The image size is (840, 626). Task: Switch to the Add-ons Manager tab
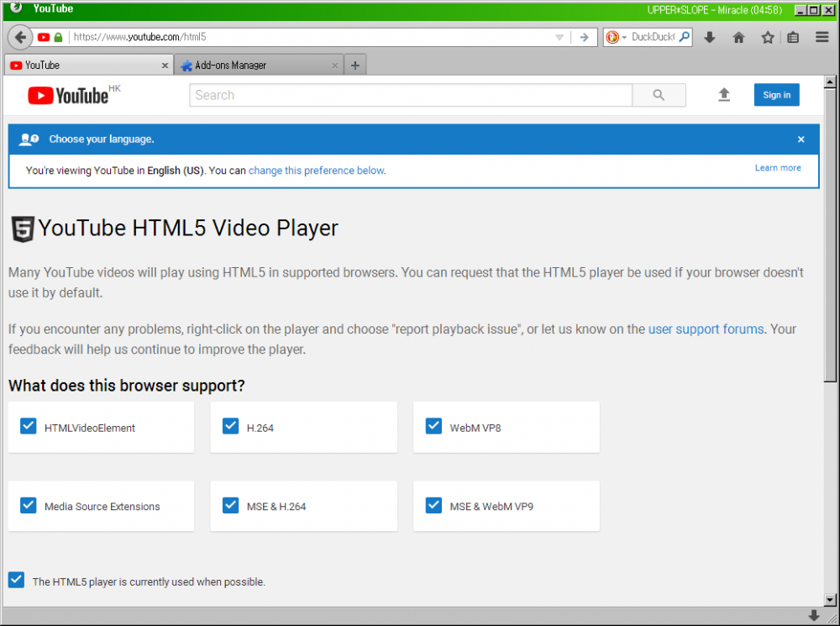(252, 64)
